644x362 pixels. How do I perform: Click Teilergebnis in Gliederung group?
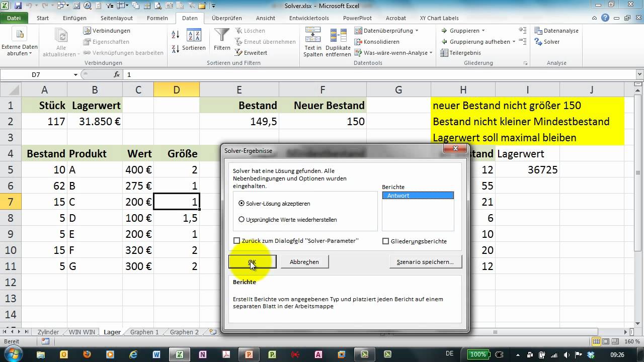pos(461,53)
